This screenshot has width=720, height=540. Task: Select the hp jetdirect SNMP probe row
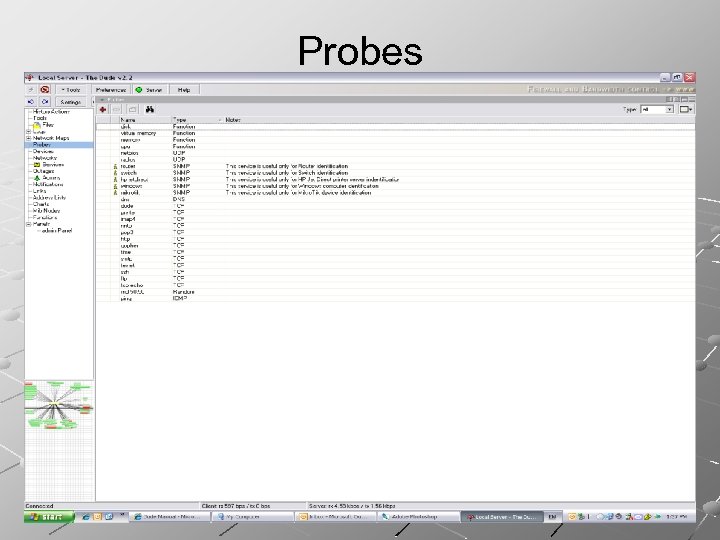(395, 180)
